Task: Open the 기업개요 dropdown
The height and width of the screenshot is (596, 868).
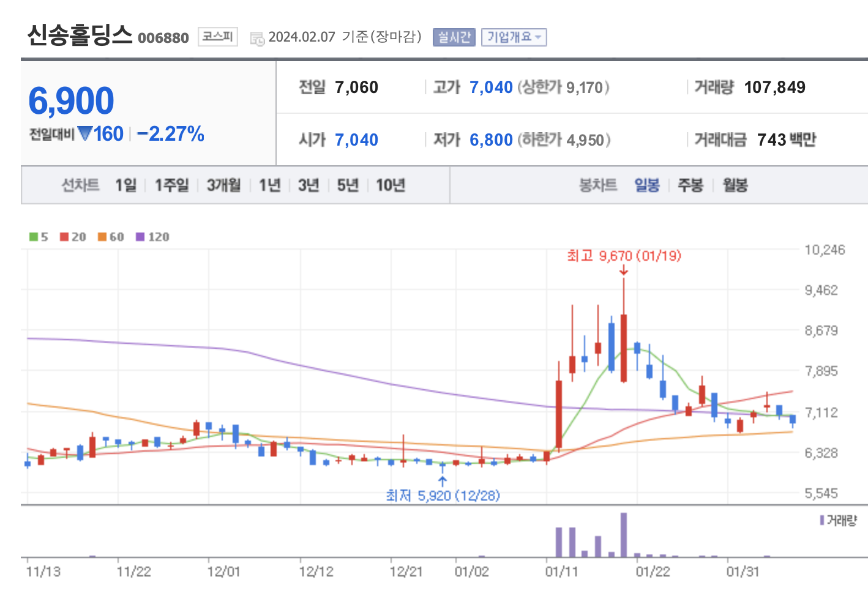Action: click(x=514, y=37)
